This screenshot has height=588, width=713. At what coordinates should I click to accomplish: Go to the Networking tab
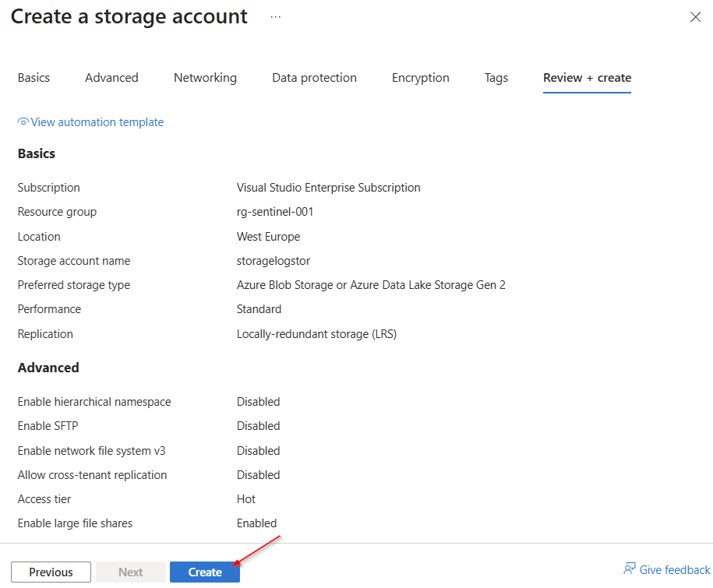[x=205, y=78]
